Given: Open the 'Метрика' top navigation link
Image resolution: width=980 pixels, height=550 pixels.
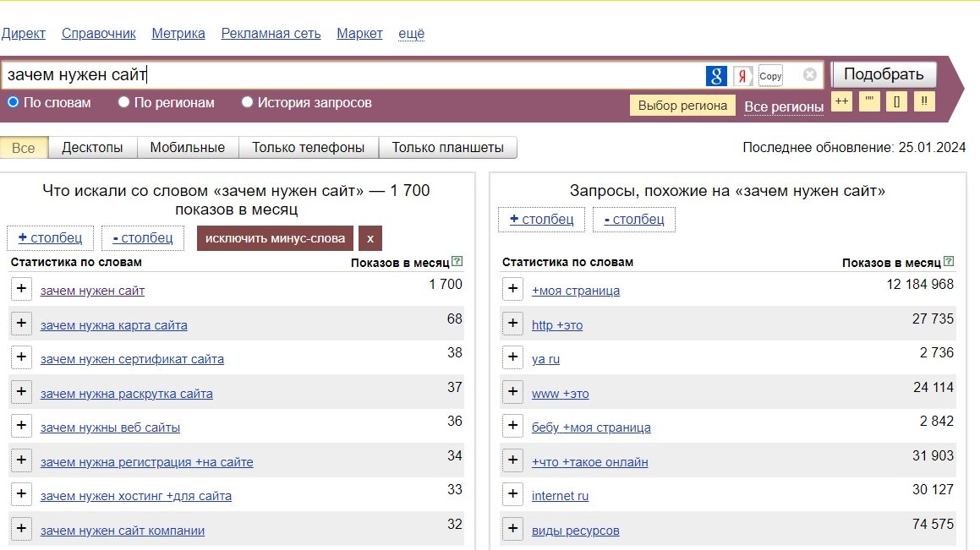Looking at the screenshot, I should [178, 34].
